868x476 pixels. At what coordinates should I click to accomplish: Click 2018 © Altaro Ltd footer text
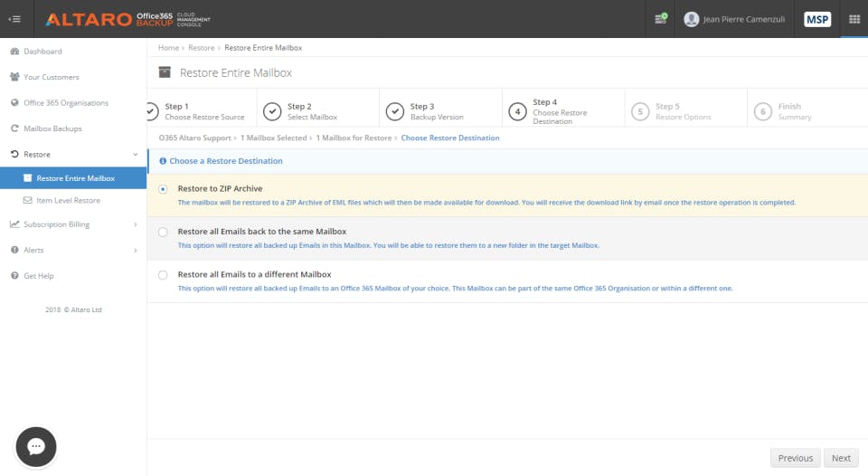[x=73, y=309]
